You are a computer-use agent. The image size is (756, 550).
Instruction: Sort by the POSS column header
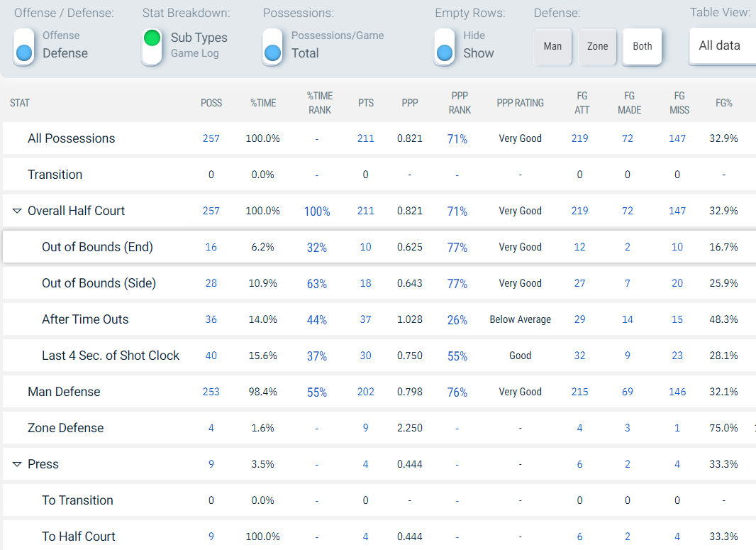tap(211, 103)
